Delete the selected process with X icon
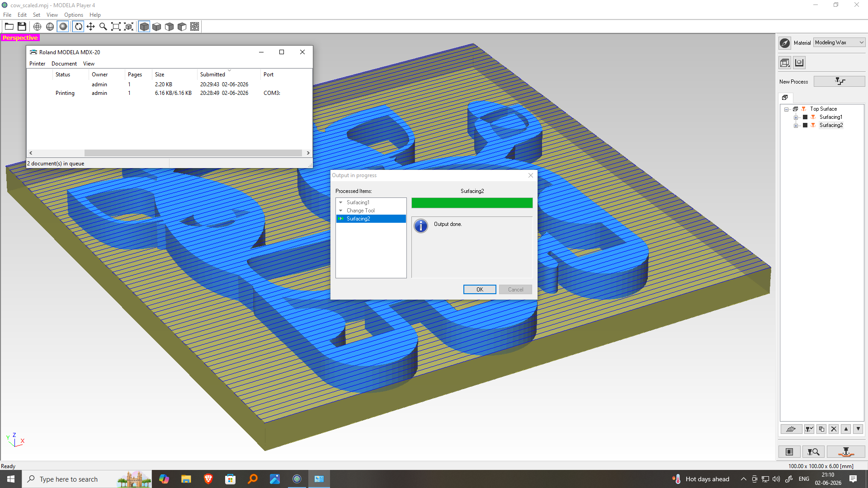 coord(834,429)
